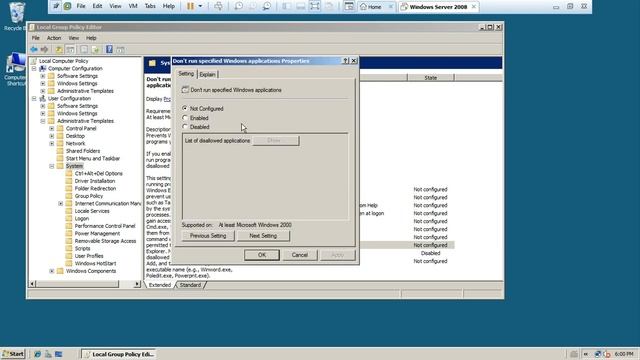Click Show Desktop quick launch icon

58,354
